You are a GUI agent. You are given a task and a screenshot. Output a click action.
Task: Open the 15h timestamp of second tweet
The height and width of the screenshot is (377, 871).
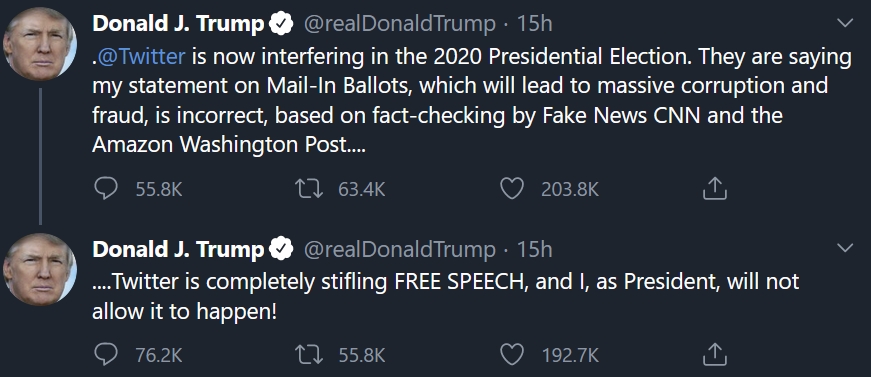point(534,249)
